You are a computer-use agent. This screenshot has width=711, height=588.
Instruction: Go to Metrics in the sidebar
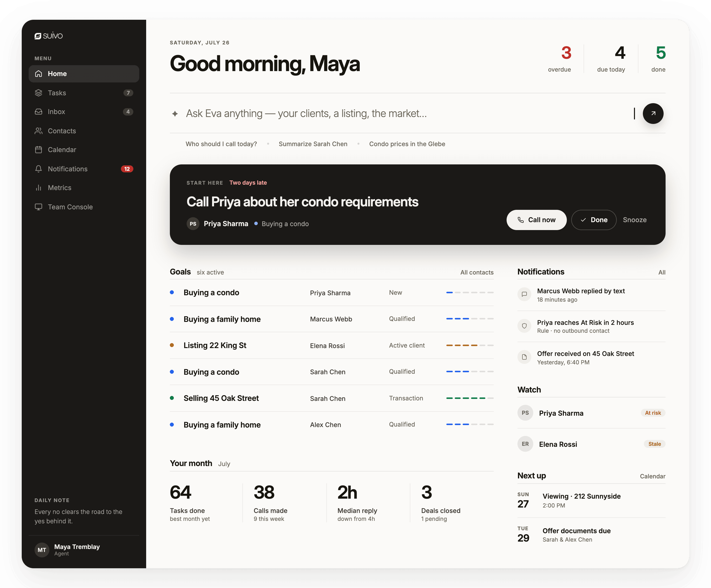click(84, 188)
